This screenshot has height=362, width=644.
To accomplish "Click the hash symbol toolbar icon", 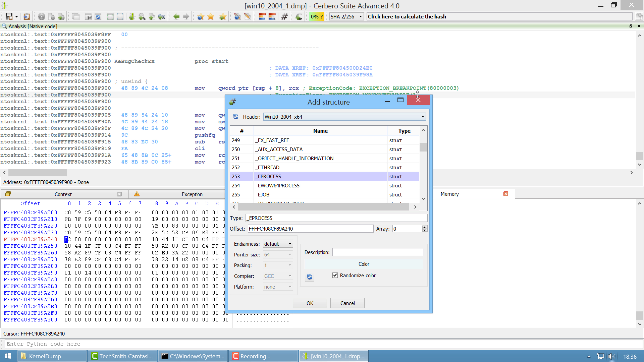I will (x=284, y=16).
